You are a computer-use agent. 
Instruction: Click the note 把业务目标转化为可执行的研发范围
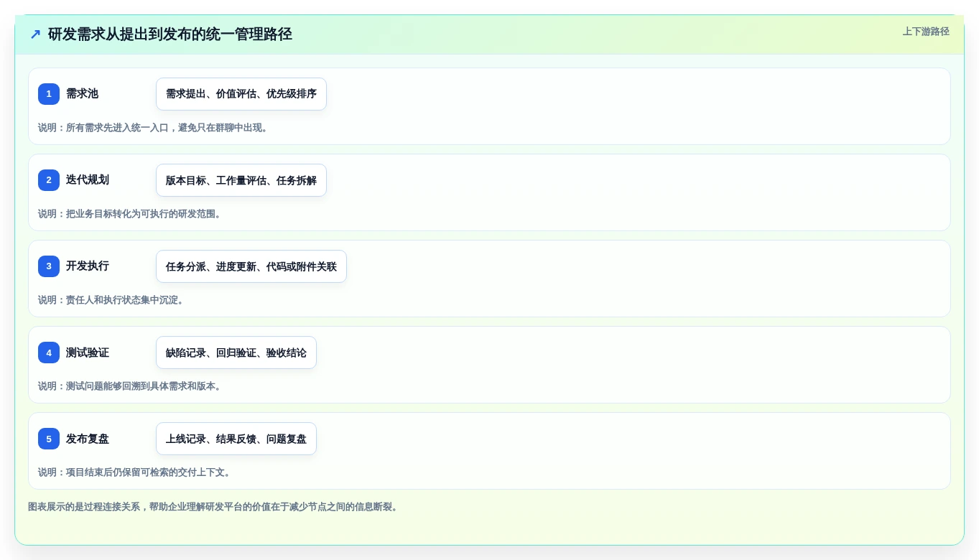[131, 214]
